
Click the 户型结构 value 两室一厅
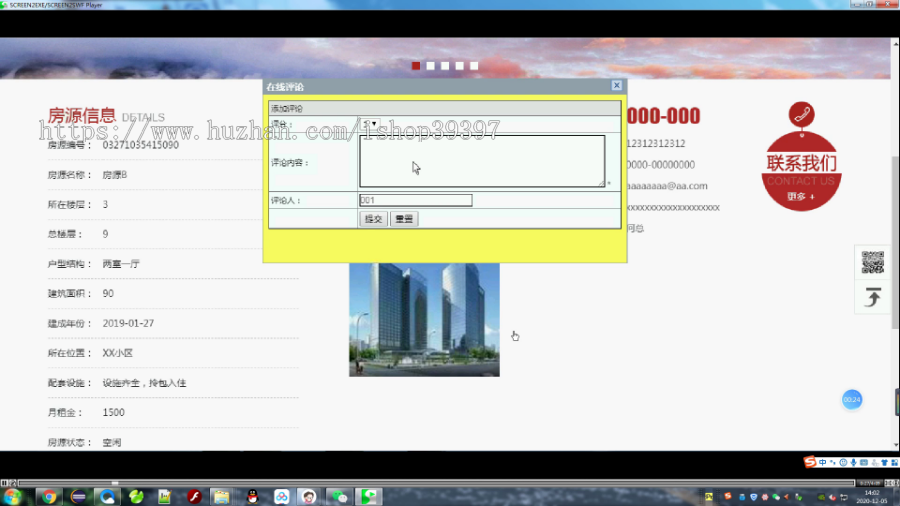pyautogui.click(x=121, y=264)
